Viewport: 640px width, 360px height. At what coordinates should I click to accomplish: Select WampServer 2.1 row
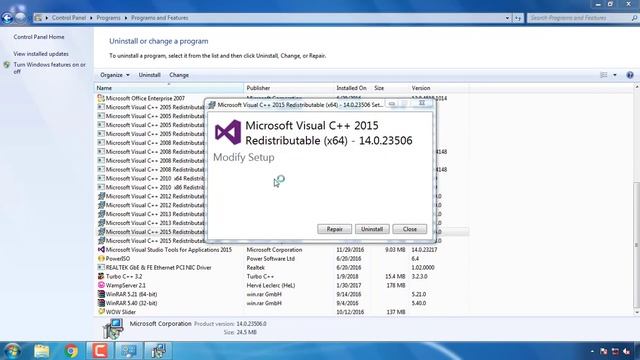click(282, 286)
